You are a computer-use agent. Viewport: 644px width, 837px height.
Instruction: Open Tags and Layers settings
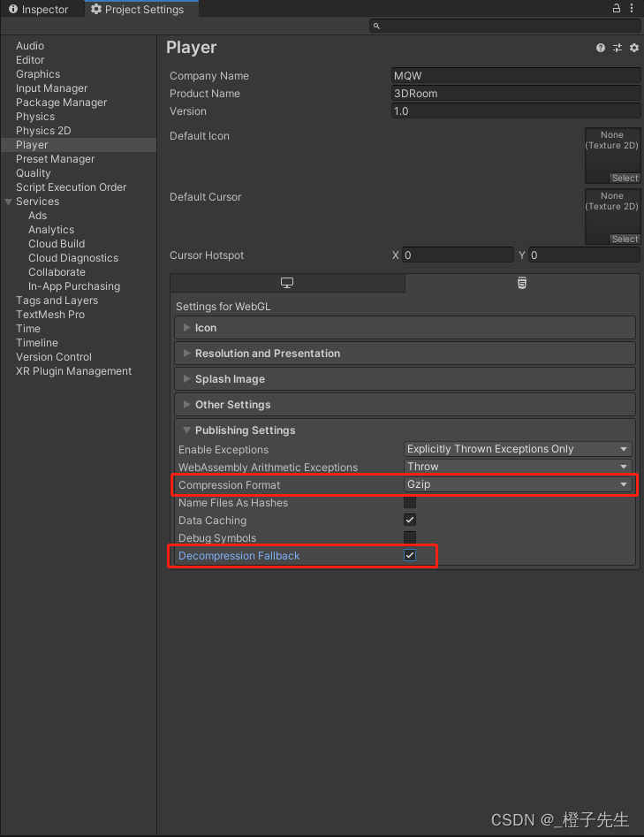pyautogui.click(x=57, y=301)
